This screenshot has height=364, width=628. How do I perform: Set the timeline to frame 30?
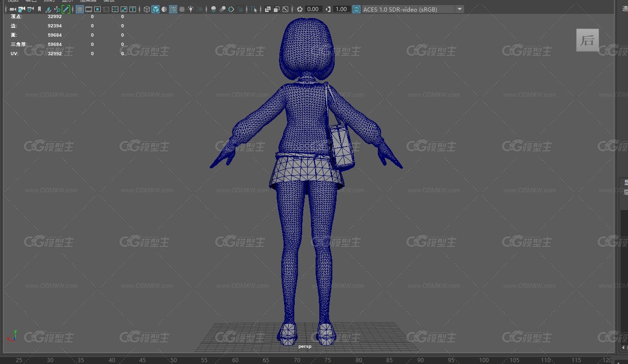(50, 360)
